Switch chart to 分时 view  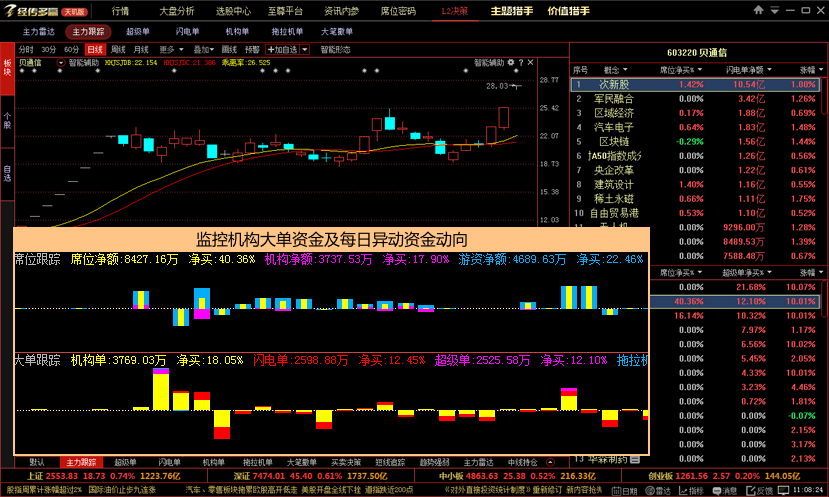26,50
